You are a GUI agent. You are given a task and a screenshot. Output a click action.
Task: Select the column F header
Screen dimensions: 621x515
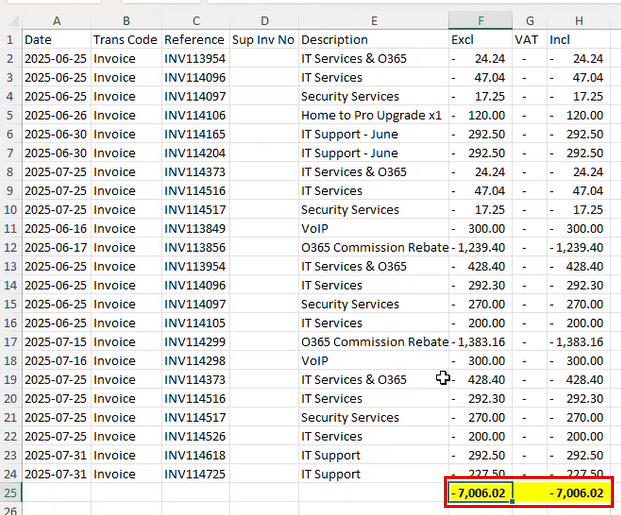[481, 20]
